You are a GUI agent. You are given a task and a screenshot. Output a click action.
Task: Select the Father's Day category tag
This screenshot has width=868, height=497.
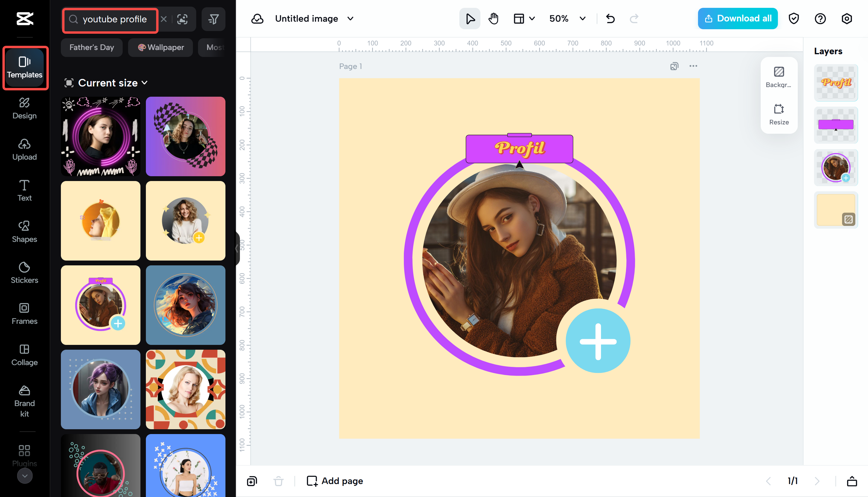point(92,48)
